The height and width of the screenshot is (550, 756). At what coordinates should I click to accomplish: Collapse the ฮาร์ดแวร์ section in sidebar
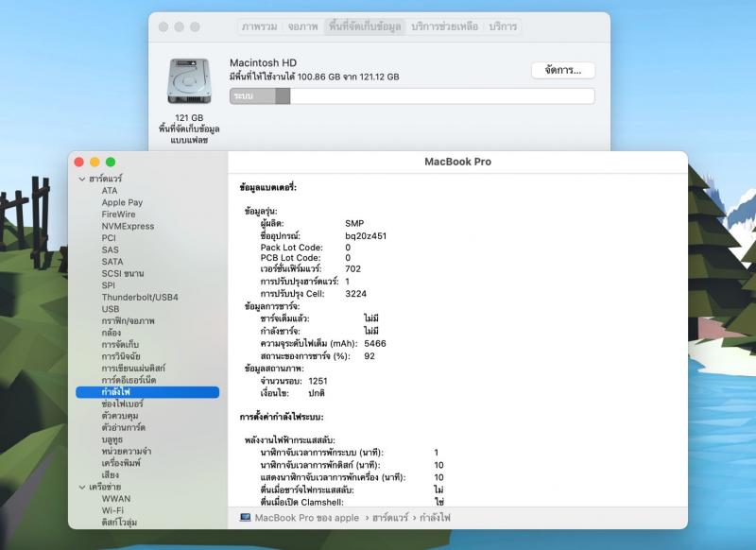(x=82, y=179)
